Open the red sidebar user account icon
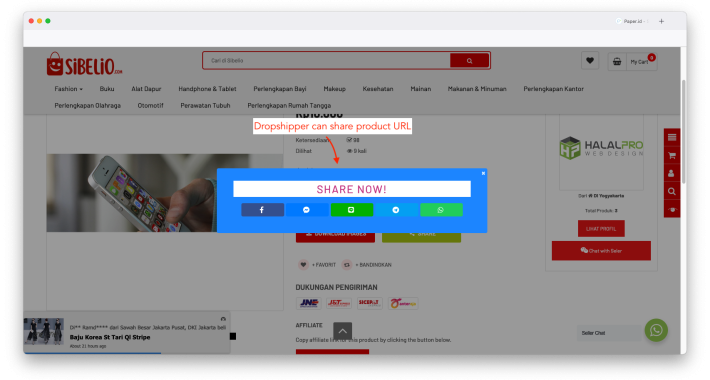The width and height of the screenshot is (710, 380). coord(672,173)
